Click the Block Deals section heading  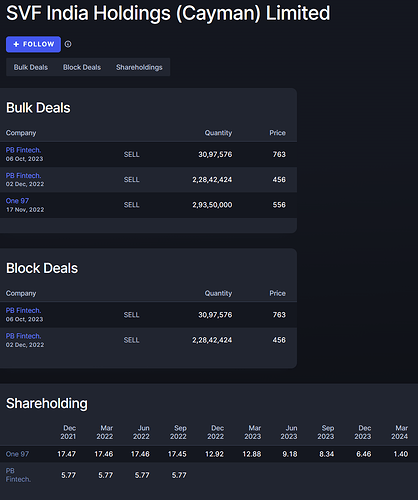point(42,268)
